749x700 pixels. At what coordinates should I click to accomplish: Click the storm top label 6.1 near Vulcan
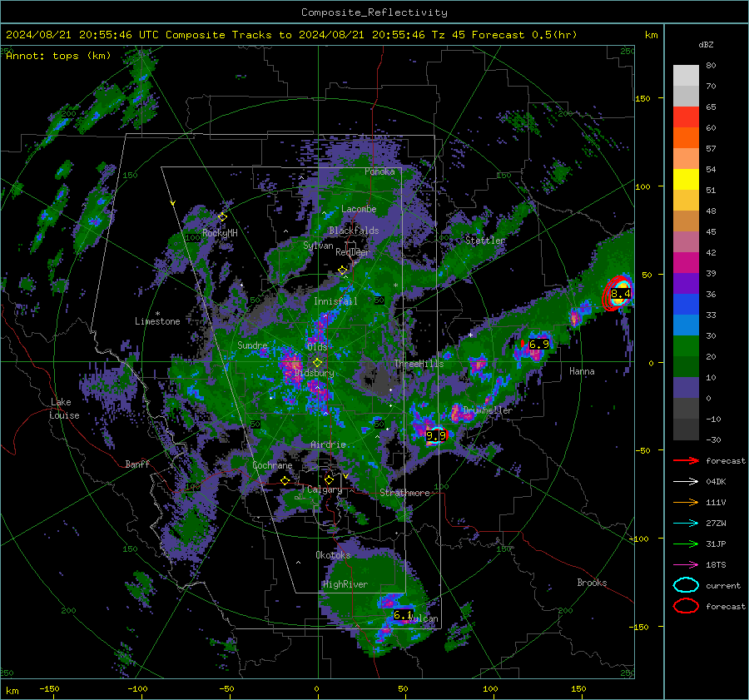[403, 615]
